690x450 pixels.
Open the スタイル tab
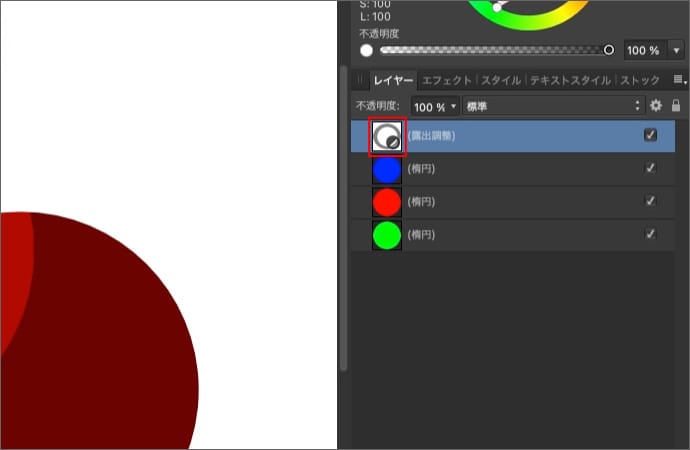(500, 80)
